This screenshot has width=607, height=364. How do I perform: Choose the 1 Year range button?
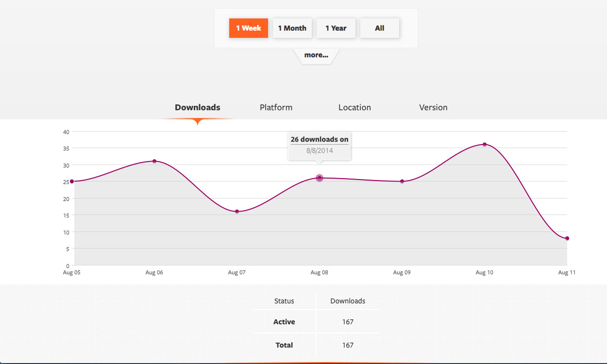336,28
